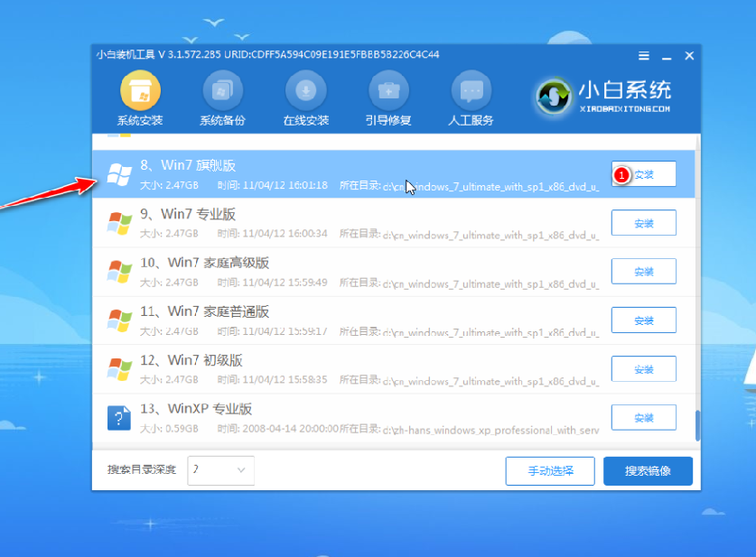
Task: Open the 在线安装 download icon
Action: click(305, 90)
